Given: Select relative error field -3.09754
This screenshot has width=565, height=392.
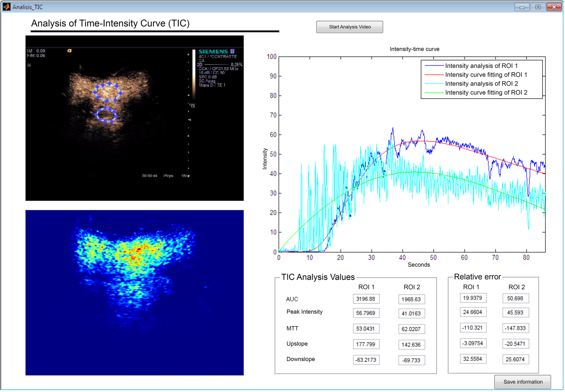Looking at the screenshot, I should (x=473, y=343).
